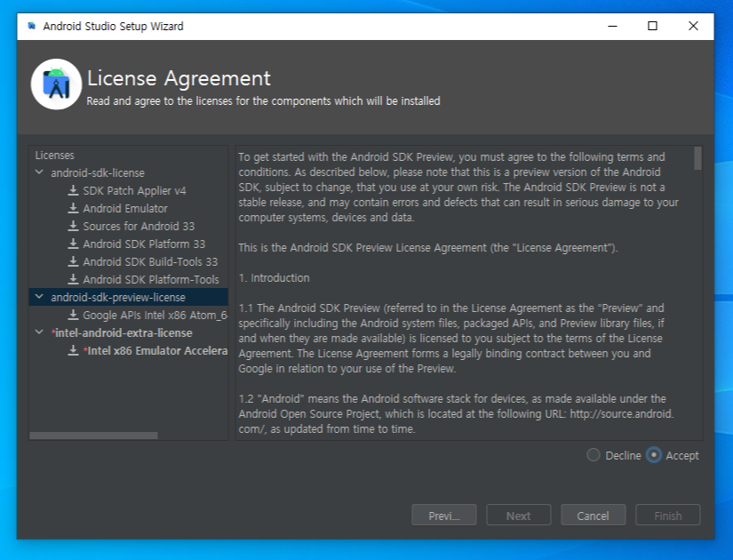Click the download icon beside Sources for Android 33

[x=73, y=226]
